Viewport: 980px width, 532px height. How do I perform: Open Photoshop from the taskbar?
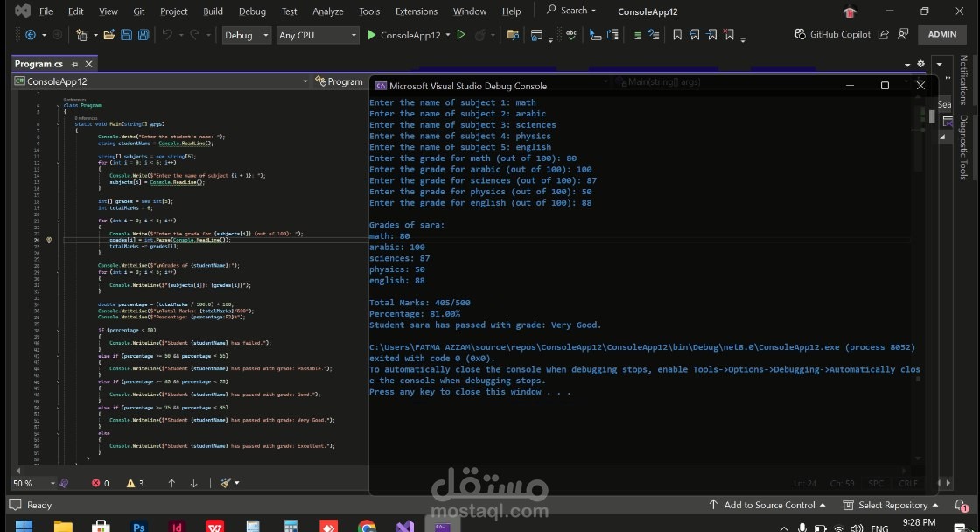[139, 527]
